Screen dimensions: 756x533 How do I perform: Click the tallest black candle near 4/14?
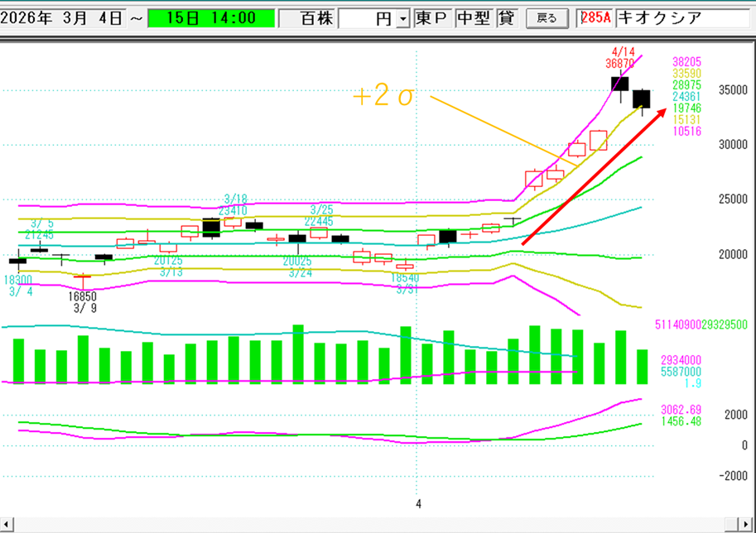point(620,84)
